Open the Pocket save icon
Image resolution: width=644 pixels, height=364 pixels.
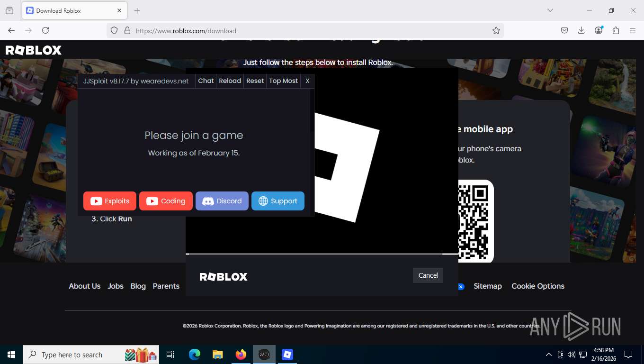click(564, 30)
